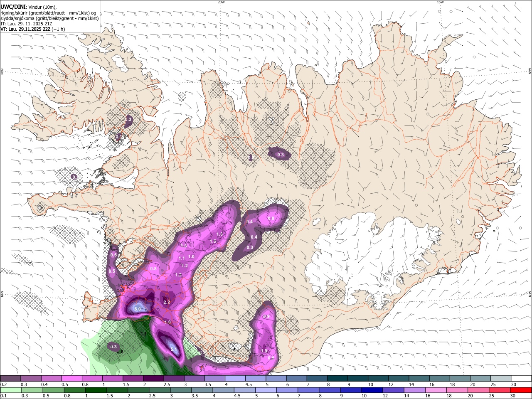
Task: Select the bottom-row light purple swatch between 14 and 16
Action: [414, 390]
